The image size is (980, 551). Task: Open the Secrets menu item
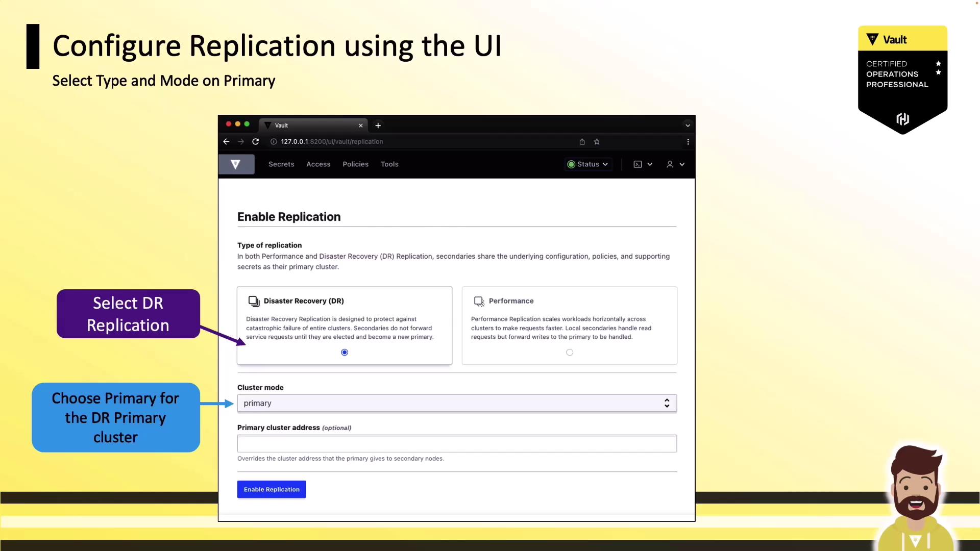click(281, 164)
